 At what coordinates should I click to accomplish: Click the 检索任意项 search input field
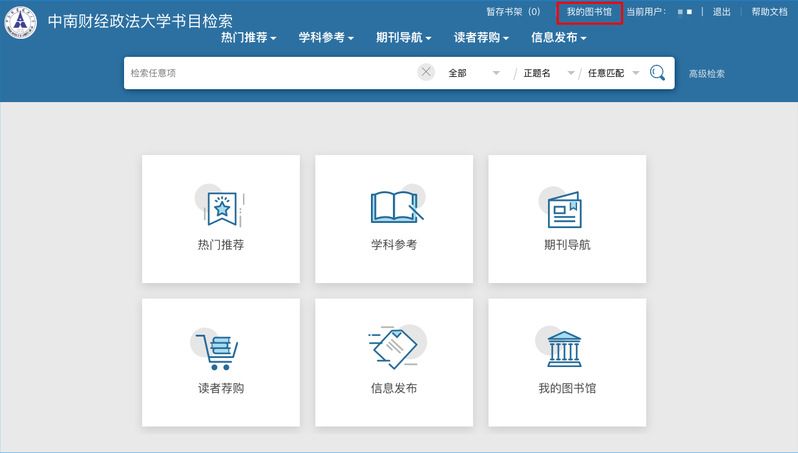pos(270,73)
